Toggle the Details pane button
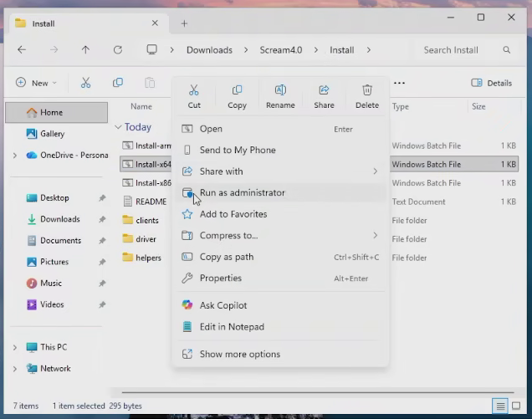 pos(491,83)
